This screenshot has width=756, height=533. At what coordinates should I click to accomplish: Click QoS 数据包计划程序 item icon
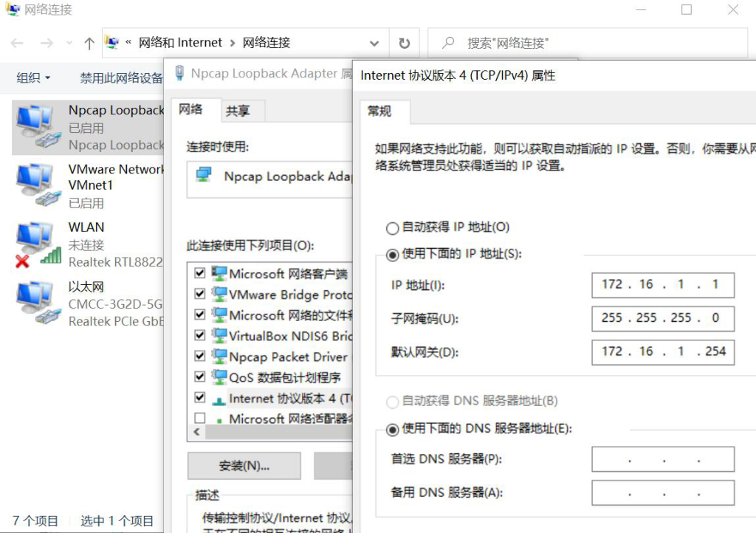(x=219, y=376)
